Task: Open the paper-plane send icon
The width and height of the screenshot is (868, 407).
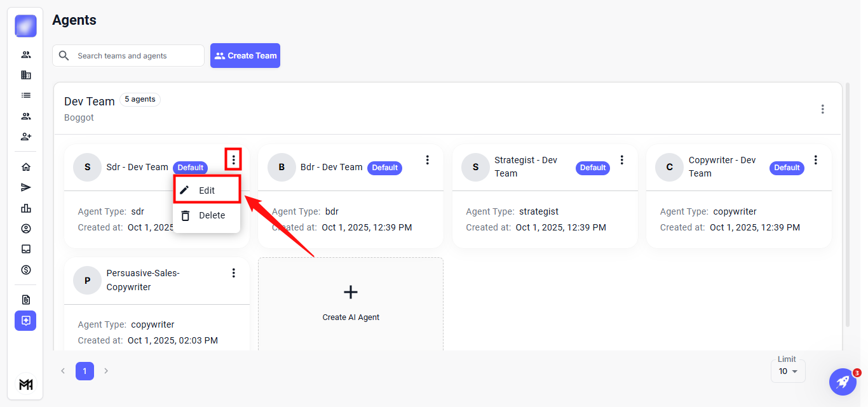Action: (26, 187)
